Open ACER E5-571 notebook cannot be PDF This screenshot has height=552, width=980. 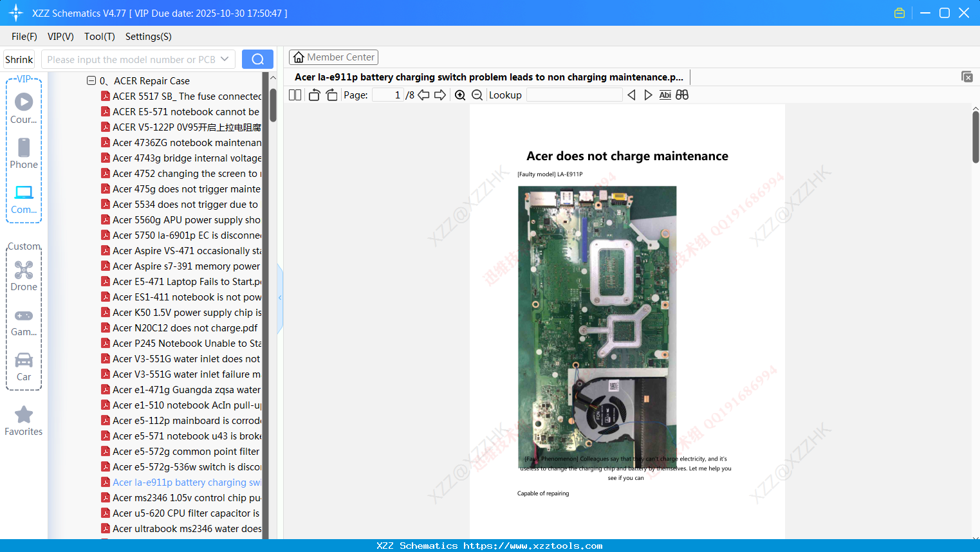(180, 112)
